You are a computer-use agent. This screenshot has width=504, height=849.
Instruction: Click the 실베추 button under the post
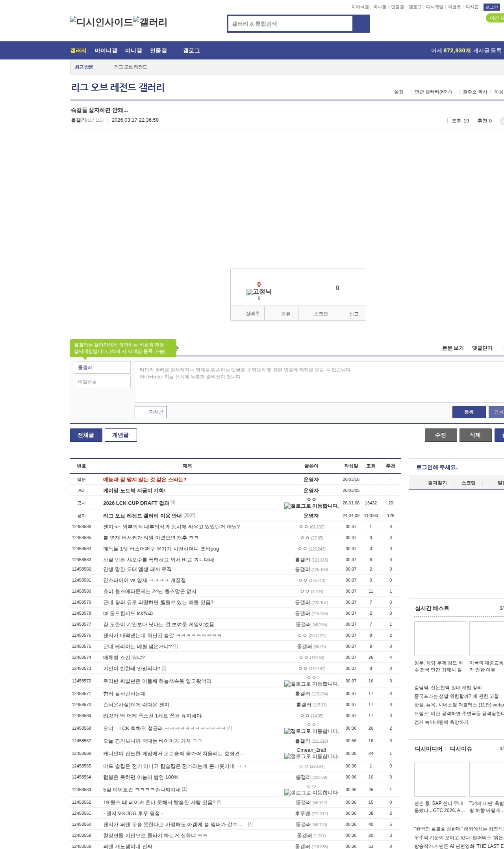248,313
